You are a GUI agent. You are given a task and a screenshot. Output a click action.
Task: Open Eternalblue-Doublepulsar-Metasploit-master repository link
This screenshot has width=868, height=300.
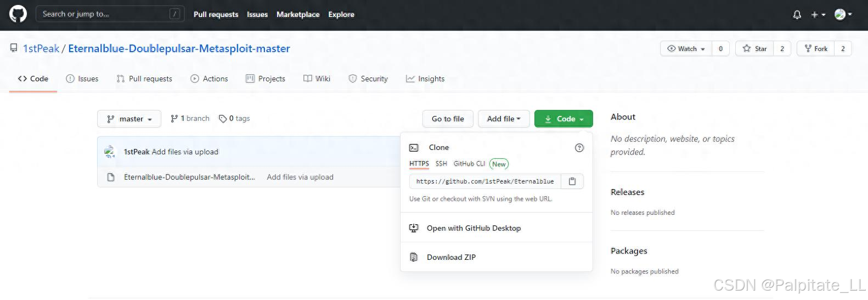click(179, 48)
